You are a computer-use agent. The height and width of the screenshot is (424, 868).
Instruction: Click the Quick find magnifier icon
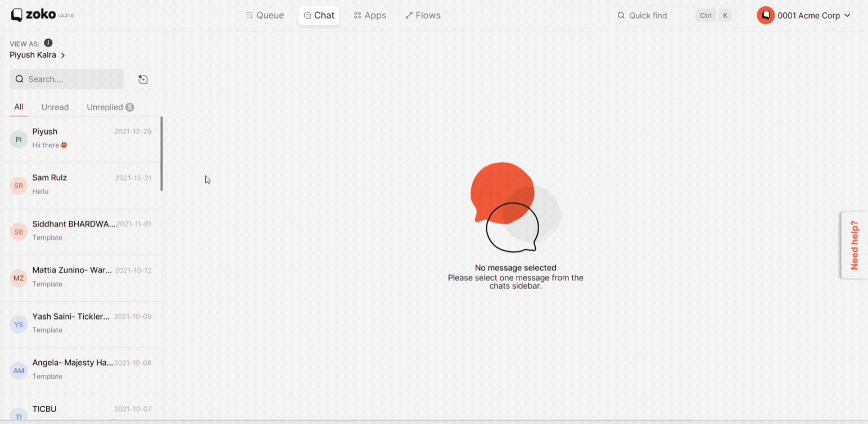[x=621, y=15]
